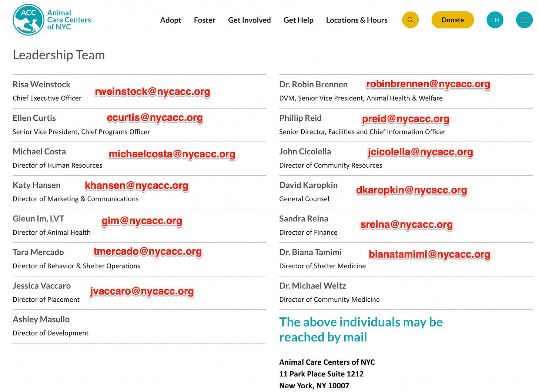Click Senior Vice President, Chief Programs Officer
This screenshot has width=539, height=392.
click(81, 132)
